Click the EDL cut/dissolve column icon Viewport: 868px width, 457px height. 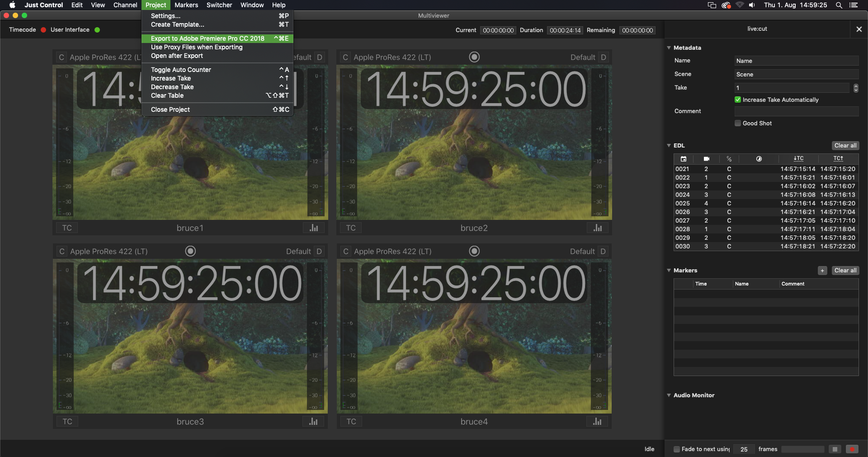tap(729, 159)
